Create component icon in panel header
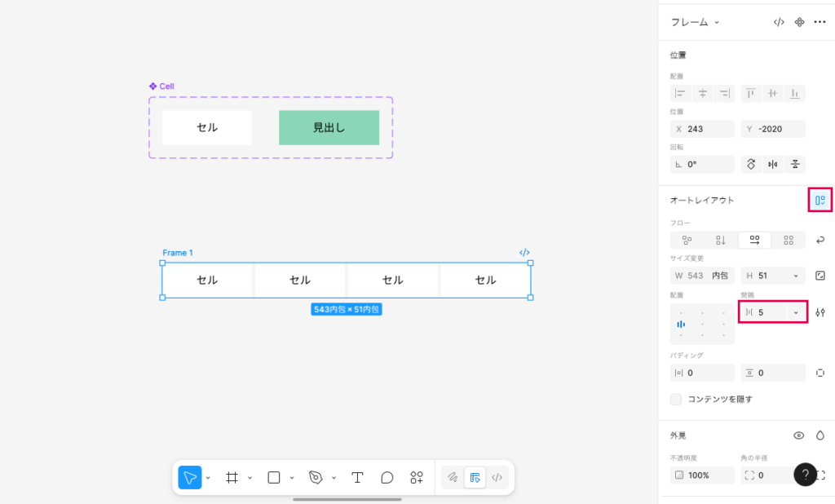835x504 pixels. (x=799, y=22)
